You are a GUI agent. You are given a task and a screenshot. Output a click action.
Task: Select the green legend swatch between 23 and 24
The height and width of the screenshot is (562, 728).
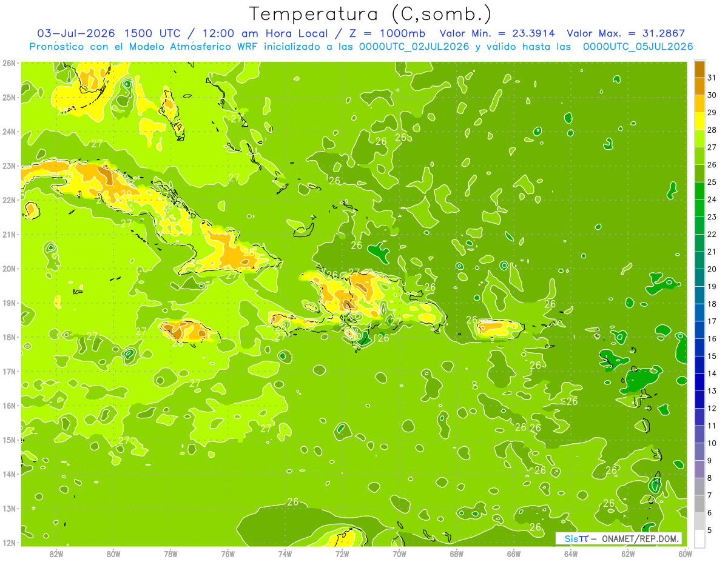click(699, 208)
